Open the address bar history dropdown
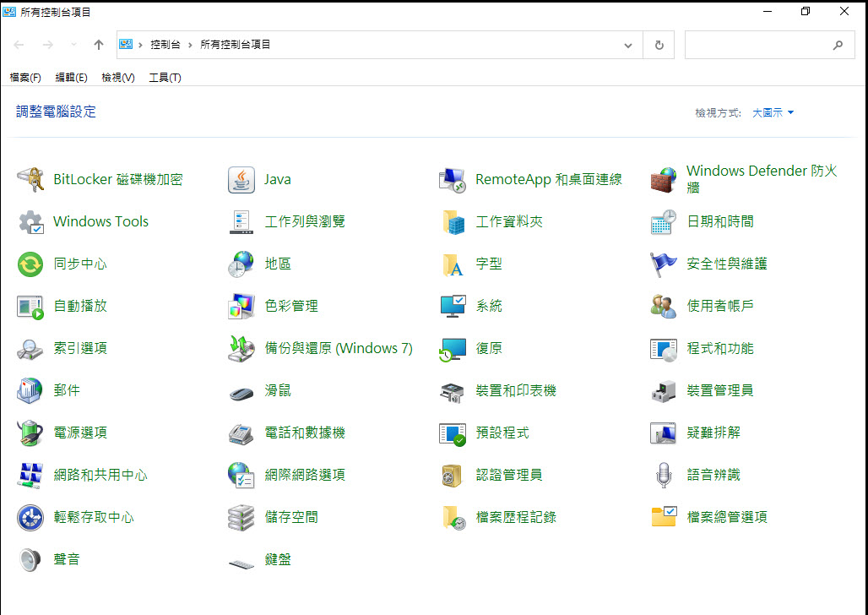Image resolution: width=868 pixels, height=615 pixels. (627, 44)
